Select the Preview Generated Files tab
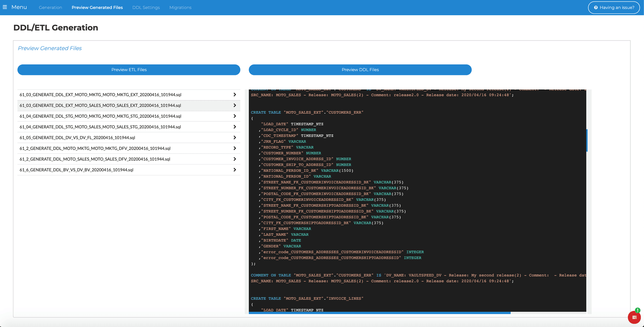The width and height of the screenshot is (644, 327). pyautogui.click(x=97, y=7)
